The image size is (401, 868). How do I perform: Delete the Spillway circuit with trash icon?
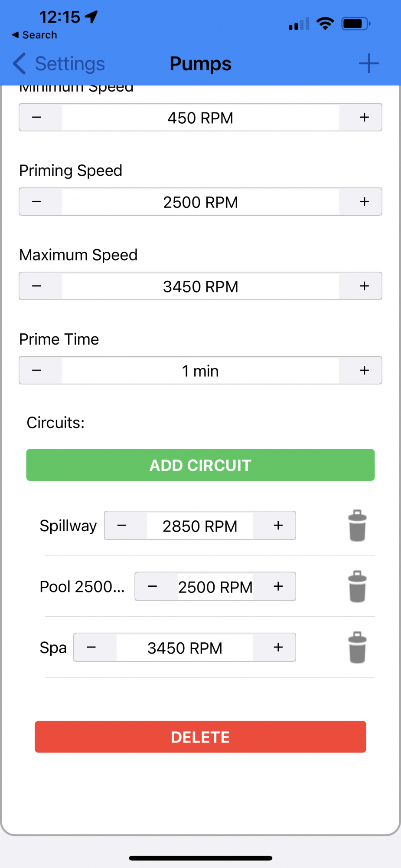[x=357, y=526]
